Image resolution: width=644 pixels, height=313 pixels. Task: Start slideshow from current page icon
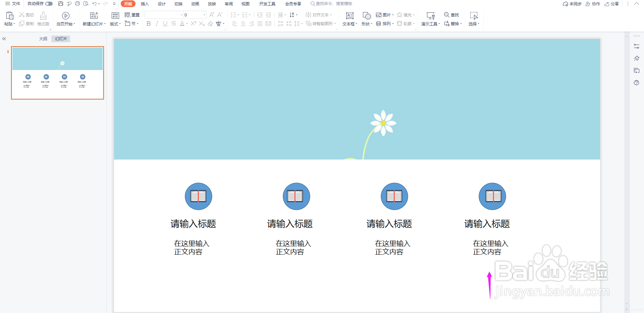pyautogui.click(x=66, y=16)
